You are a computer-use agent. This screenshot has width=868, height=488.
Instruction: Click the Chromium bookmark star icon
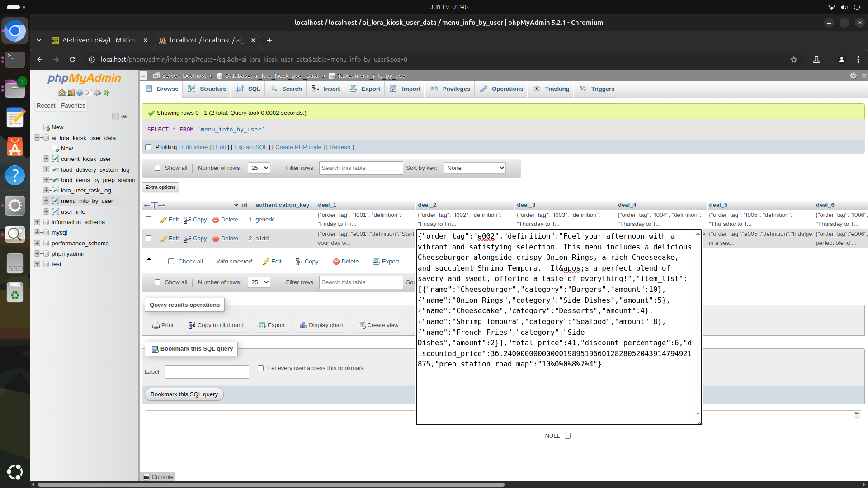pyautogui.click(x=793, y=60)
